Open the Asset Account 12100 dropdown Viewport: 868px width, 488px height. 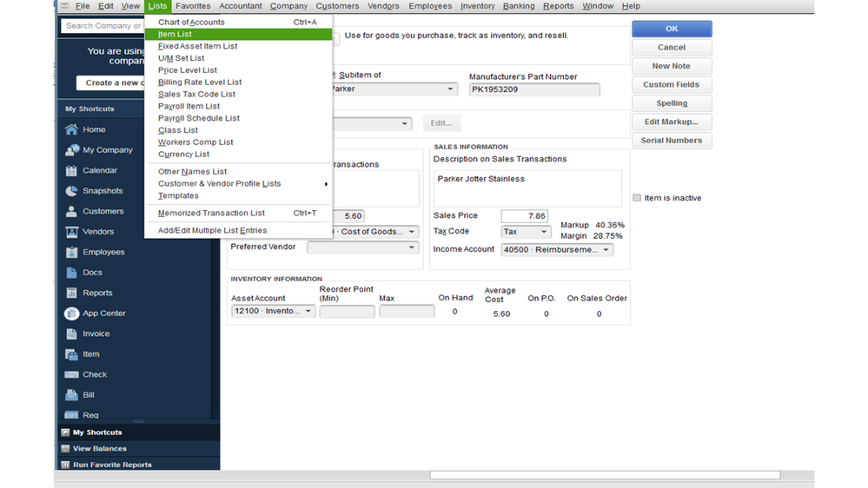click(x=308, y=311)
